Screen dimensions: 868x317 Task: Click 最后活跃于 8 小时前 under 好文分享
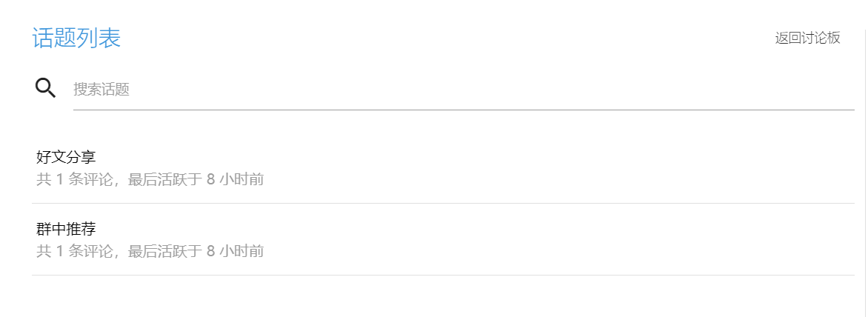pos(196,179)
